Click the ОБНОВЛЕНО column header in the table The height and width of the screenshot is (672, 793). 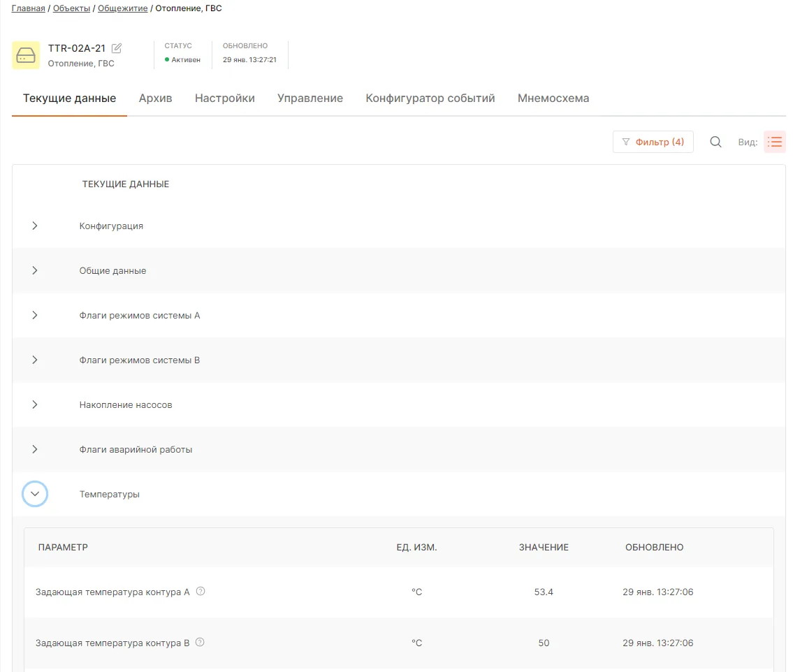coord(655,547)
